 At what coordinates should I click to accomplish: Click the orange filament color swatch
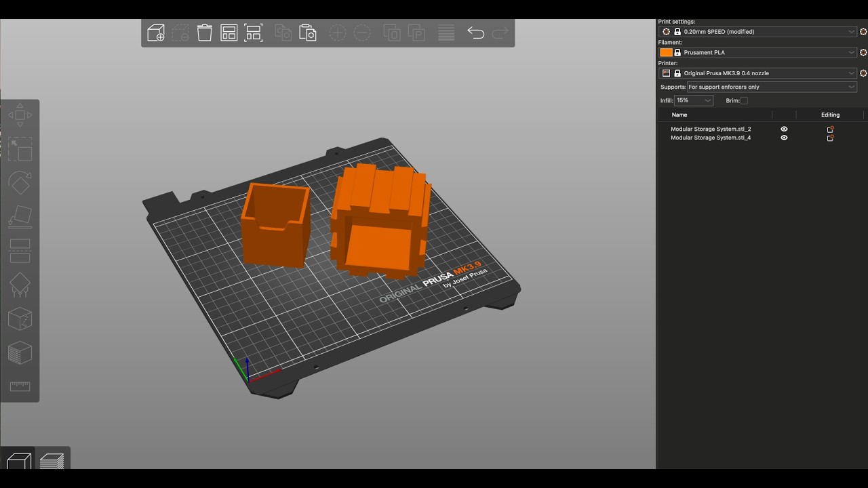[666, 52]
